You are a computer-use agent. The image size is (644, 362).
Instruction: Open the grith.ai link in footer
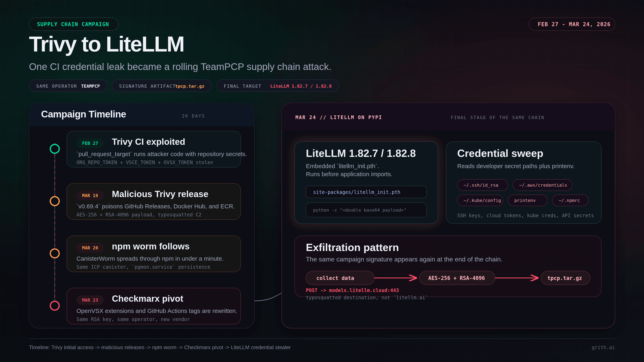(603, 347)
